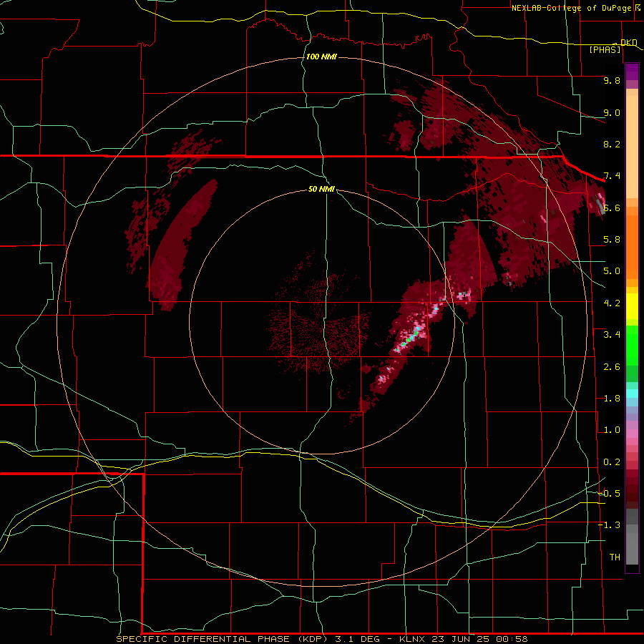Click the 100 NMI range ring label
644x644 pixels.
coord(321,57)
